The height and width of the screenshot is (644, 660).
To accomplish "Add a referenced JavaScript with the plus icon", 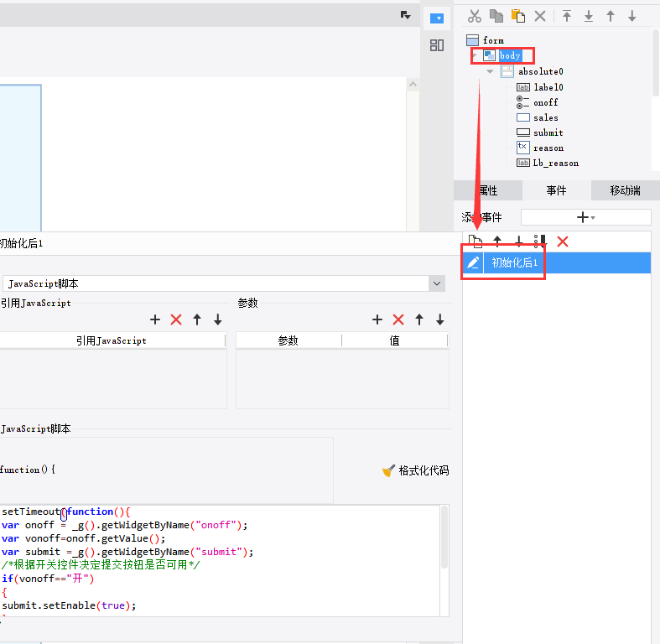I will [155, 319].
